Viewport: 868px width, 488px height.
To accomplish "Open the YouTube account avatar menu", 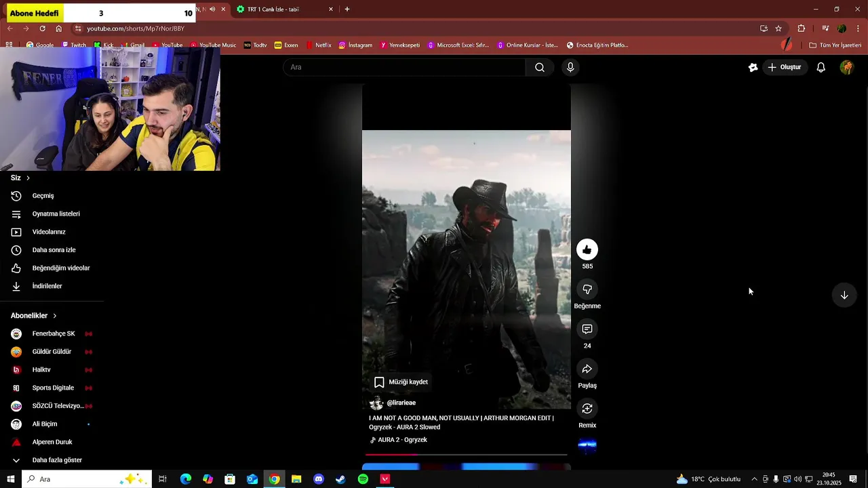I will click(x=846, y=67).
